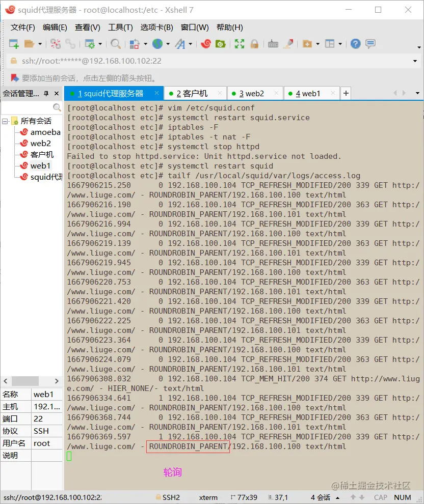The width and height of the screenshot is (424, 504).
Task: Close the session manager panel
Action: tap(57, 94)
